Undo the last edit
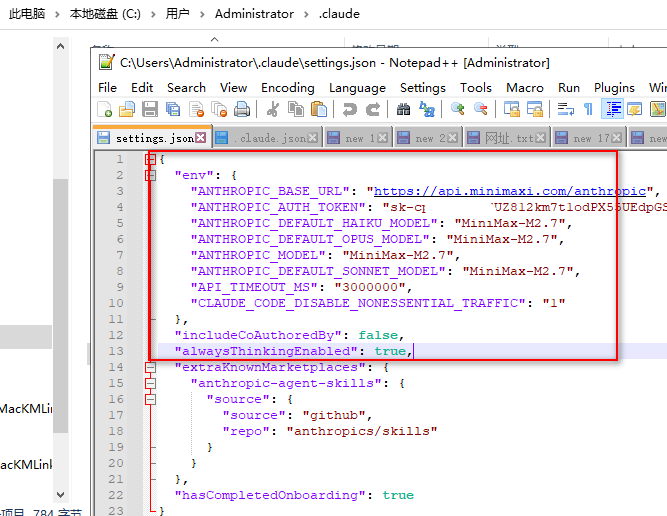The width and height of the screenshot is (667, 516). click(350, 109)
